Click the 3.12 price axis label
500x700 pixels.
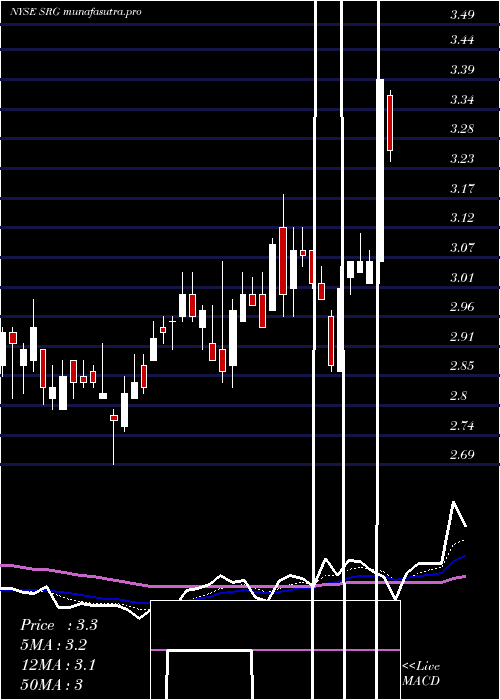pyautogui.click(x=462, y=217)
